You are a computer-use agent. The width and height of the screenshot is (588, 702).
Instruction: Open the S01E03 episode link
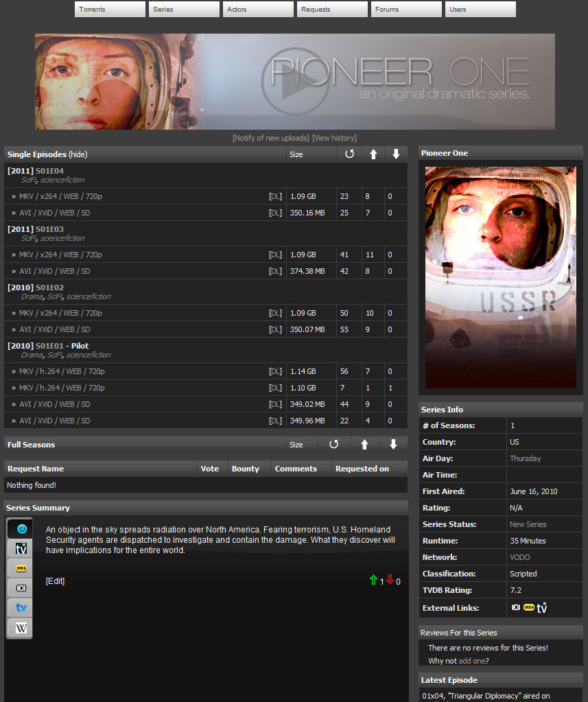[x=49, y=229]
